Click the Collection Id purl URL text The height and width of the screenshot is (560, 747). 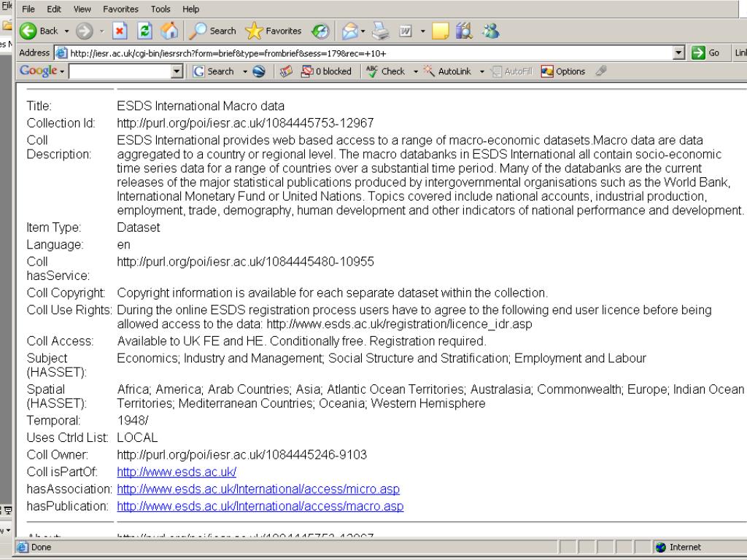245,122
